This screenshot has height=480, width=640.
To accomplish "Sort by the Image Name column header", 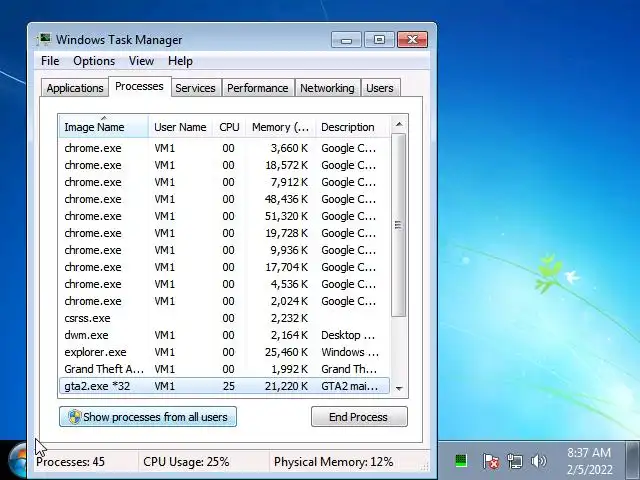I will (104, 127).
